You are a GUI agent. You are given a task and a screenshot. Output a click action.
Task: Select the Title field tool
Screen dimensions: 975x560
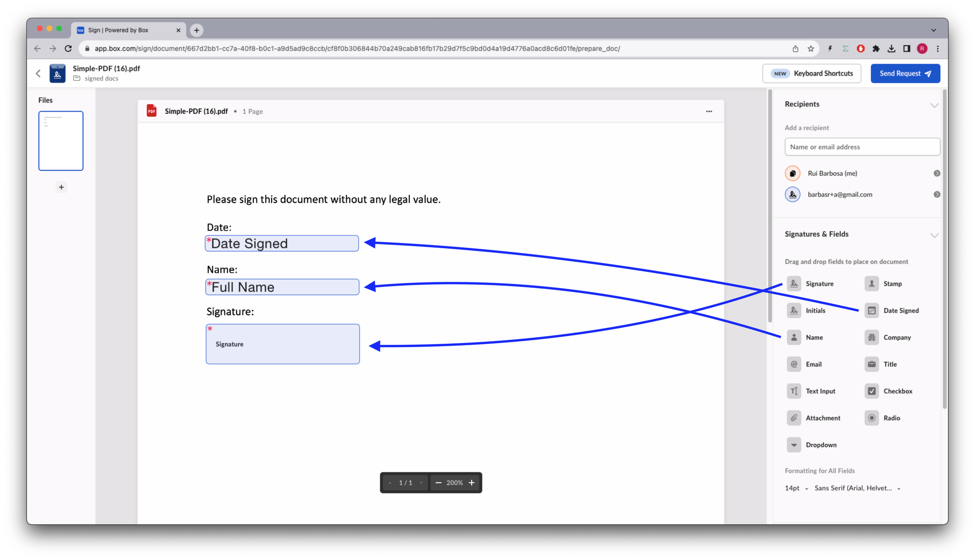click(881, 364)
